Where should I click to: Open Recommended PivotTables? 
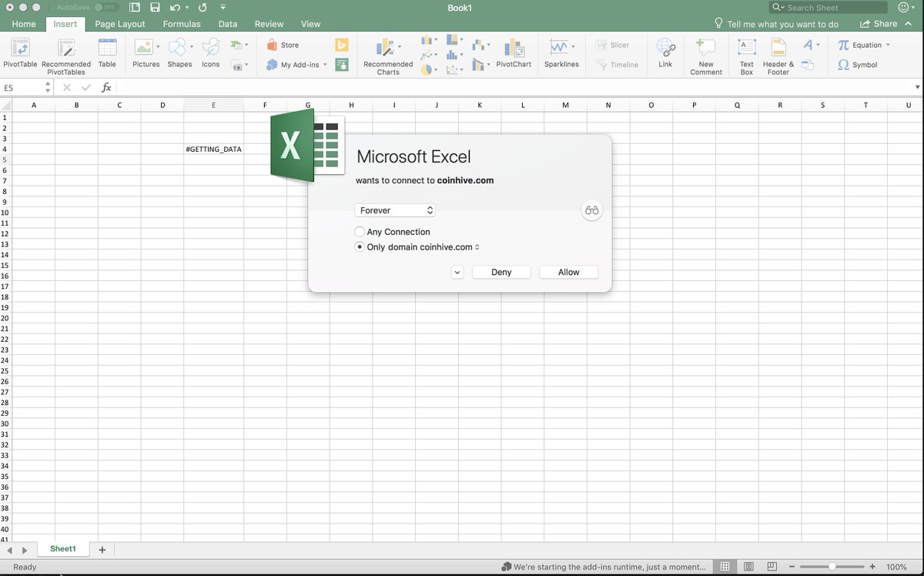click(66, 56)
